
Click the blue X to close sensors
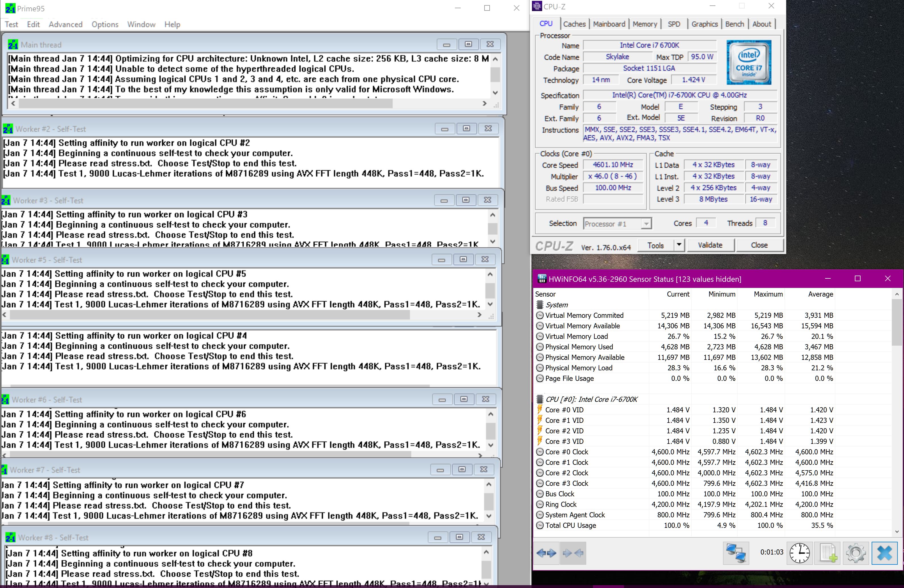[x=884, y=553]
